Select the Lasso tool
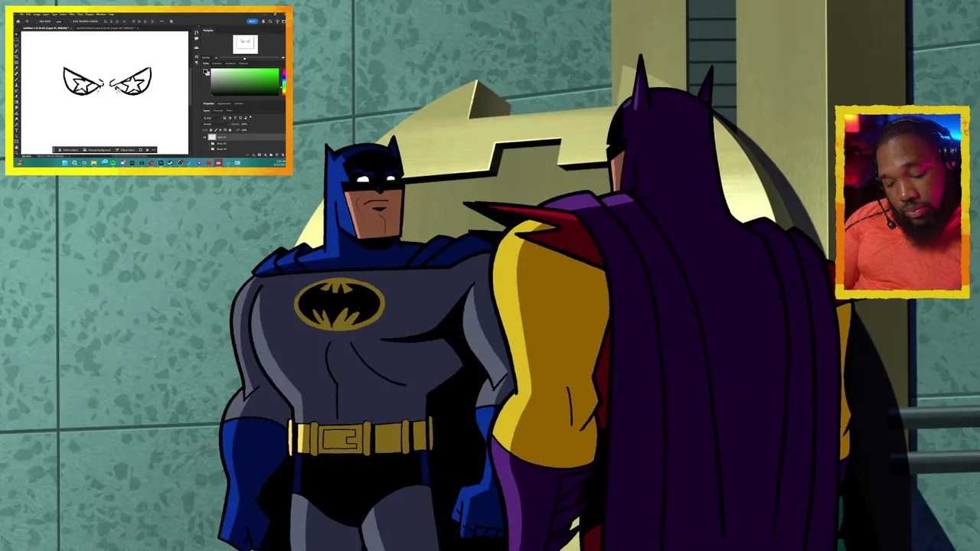Viewport: 980px width, 551px height. click(16, 45)
